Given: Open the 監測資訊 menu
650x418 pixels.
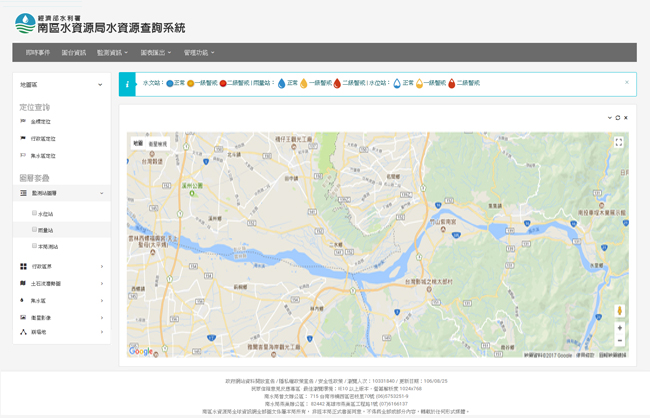Looking at the screenshot, I should tap(113, 52).
